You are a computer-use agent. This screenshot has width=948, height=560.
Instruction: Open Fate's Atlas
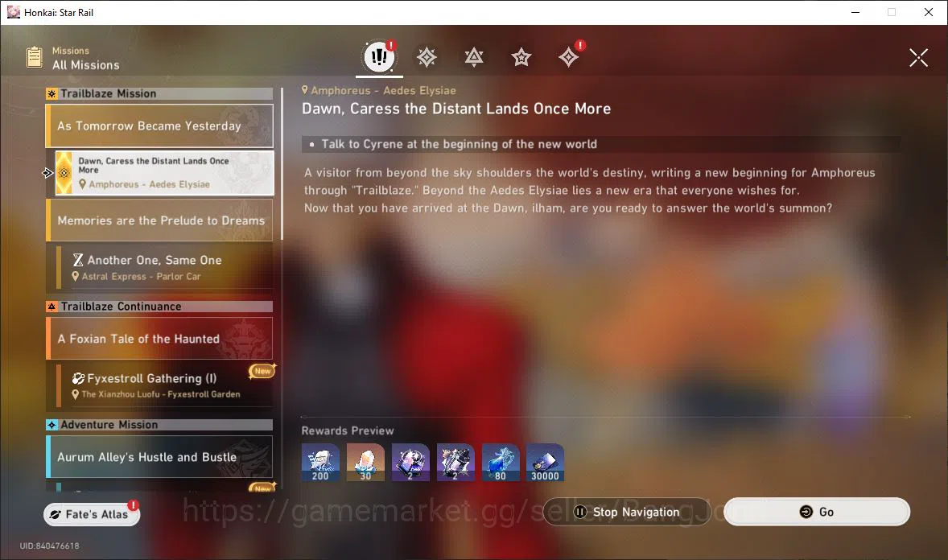pos(91,514)
